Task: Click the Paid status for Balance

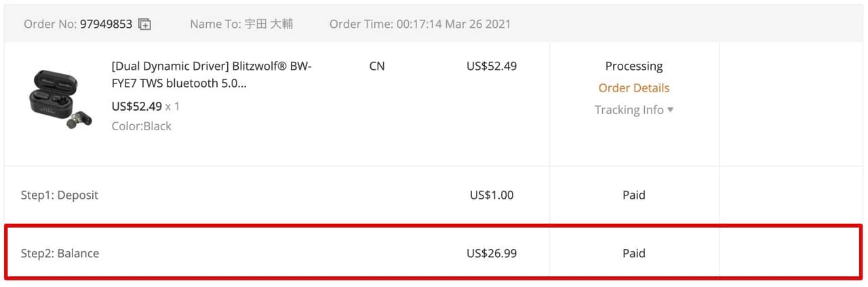Action: pyautogui.click(x=633, y=254)
